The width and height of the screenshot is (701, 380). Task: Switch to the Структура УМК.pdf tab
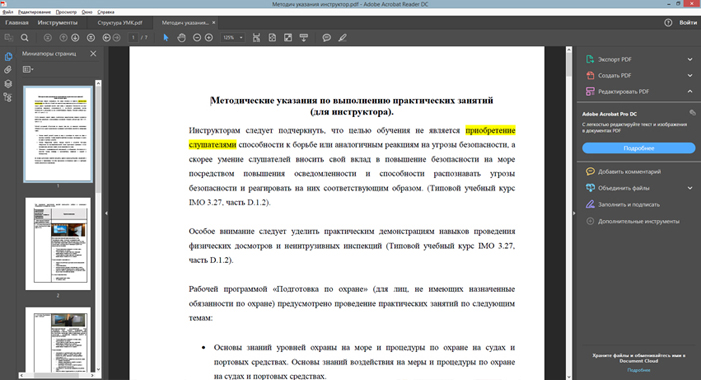click(x=120, y=23)
